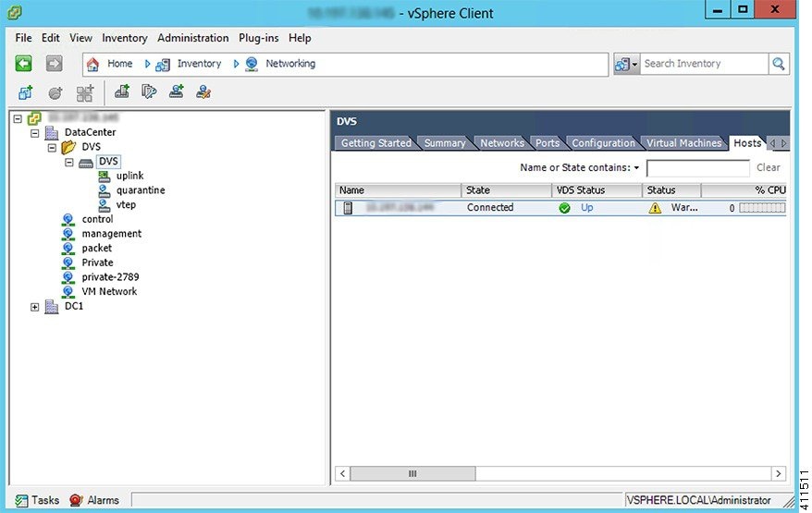Select the private-2789 network in the tree
The width and height of the screenshot is (812, 513).
click(110, 277)
